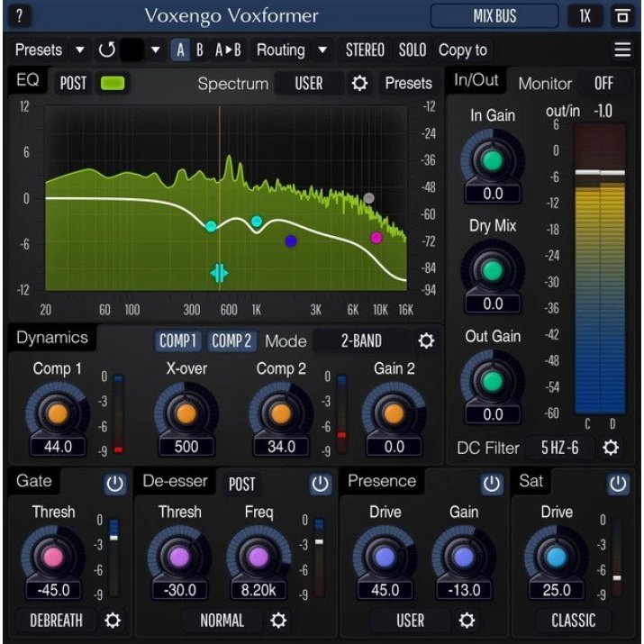Toggle the COMP 1 enable button
Image resolution: width=644 pixels, height=644 pixels.
click(177, 340)
